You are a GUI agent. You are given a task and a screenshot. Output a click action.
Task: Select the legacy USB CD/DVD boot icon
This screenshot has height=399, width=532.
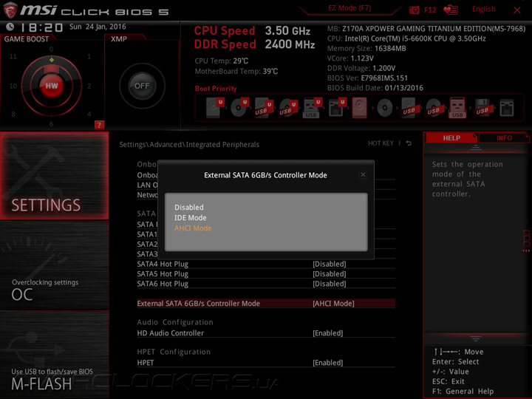[x=434, y=108]
